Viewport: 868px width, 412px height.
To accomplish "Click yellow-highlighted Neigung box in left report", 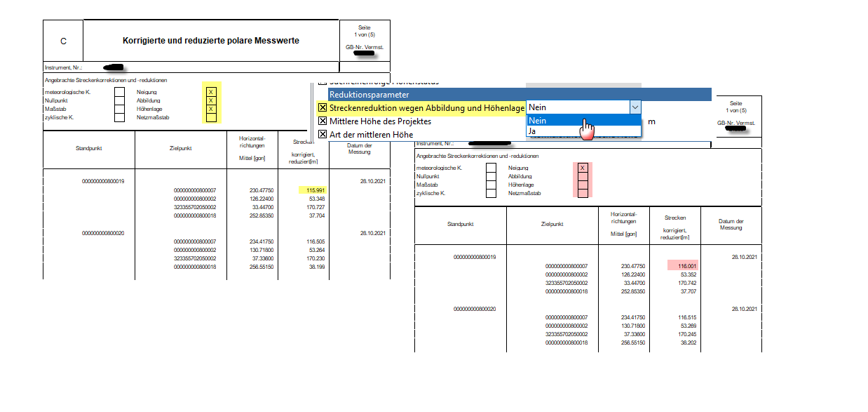I will point(211,92).
